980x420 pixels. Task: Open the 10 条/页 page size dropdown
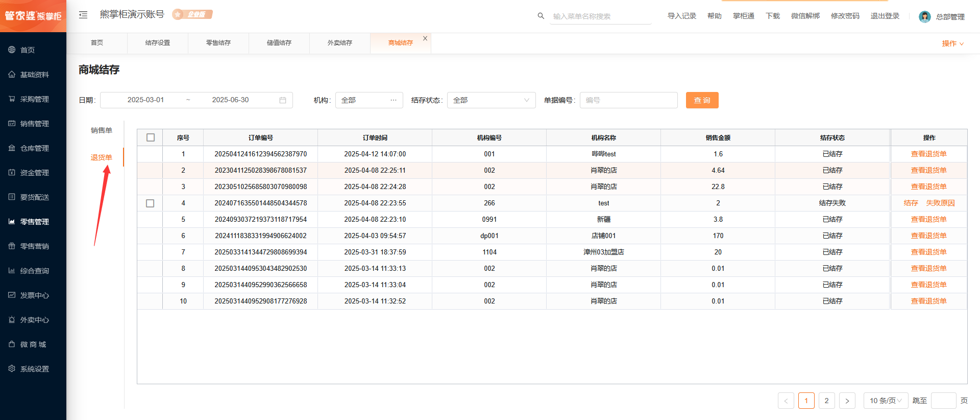point(885,401)
